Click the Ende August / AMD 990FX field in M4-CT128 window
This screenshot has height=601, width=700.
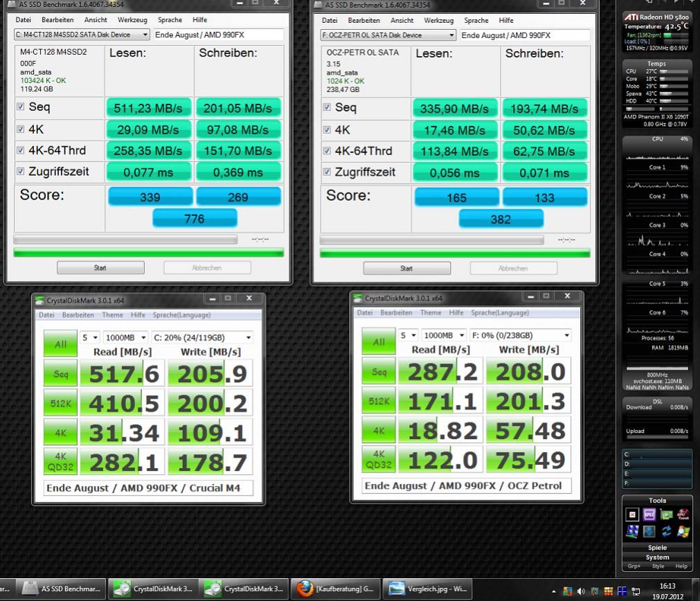pos(219,35)
